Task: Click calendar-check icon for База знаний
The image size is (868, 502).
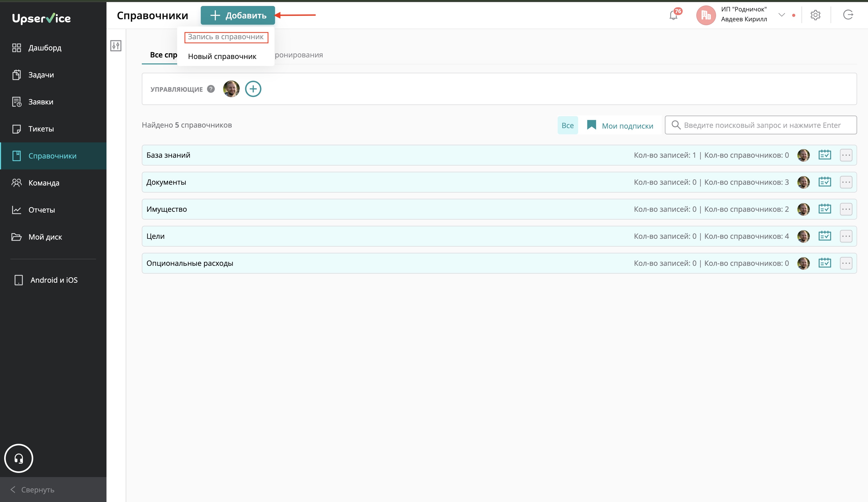Action: point(825,155)
